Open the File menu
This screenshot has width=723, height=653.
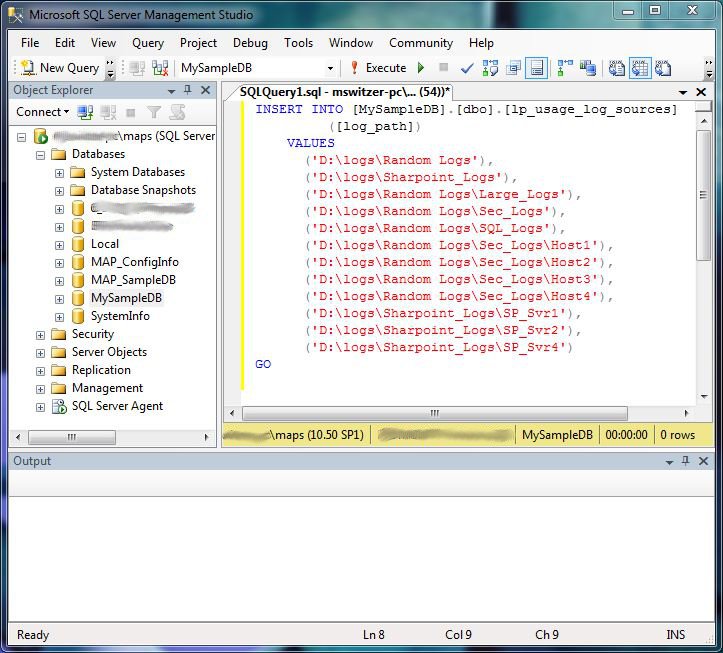(x=30, y=43)
